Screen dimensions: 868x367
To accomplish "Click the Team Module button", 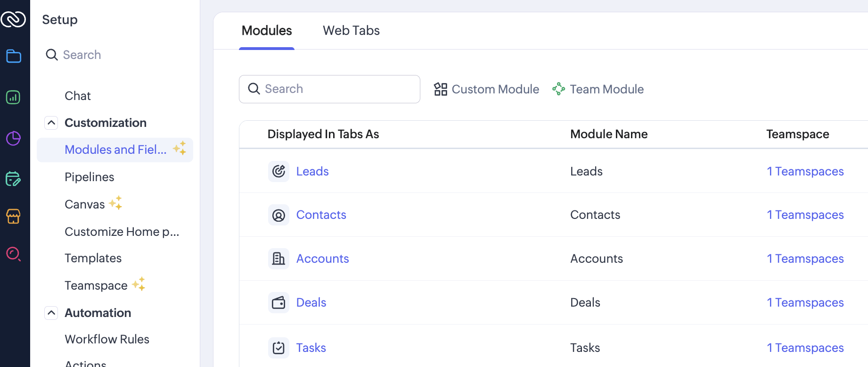I will click(x=598, y=89).
